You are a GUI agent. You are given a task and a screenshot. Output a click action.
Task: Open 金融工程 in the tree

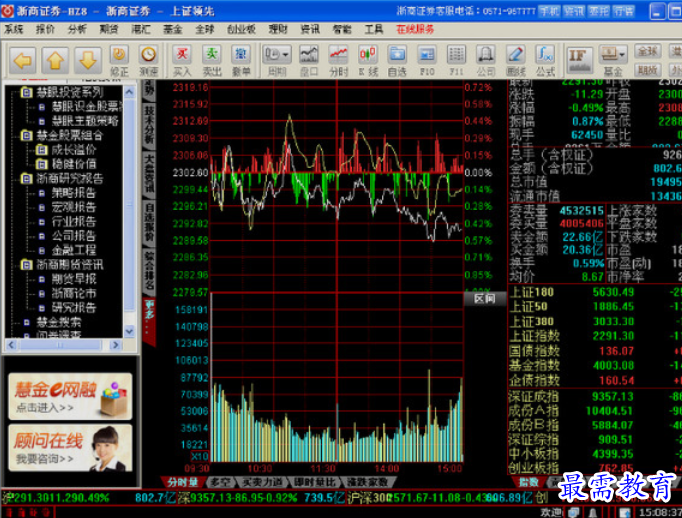pyautogui.click(x=74, y=250)
